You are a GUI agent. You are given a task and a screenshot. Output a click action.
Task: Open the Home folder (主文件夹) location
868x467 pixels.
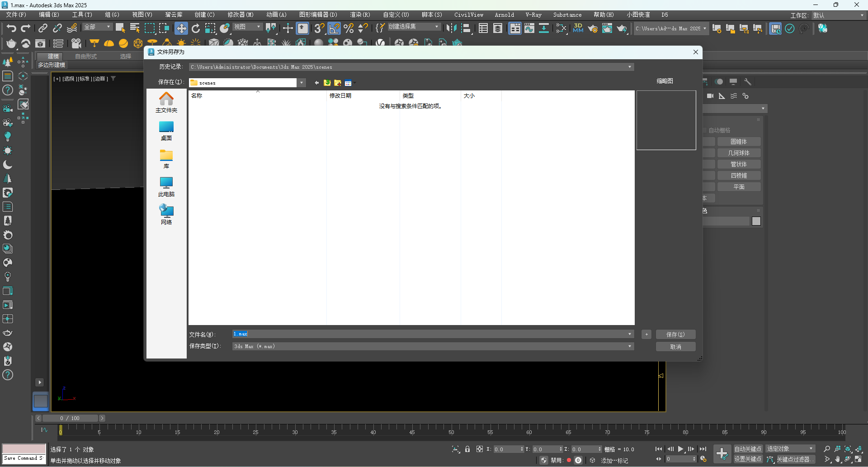coord(166,103)
